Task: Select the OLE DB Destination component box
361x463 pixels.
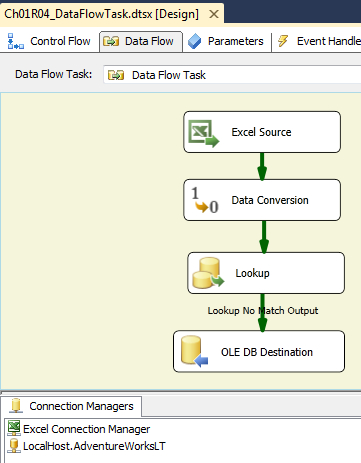Action: click(x=259, y=351)
